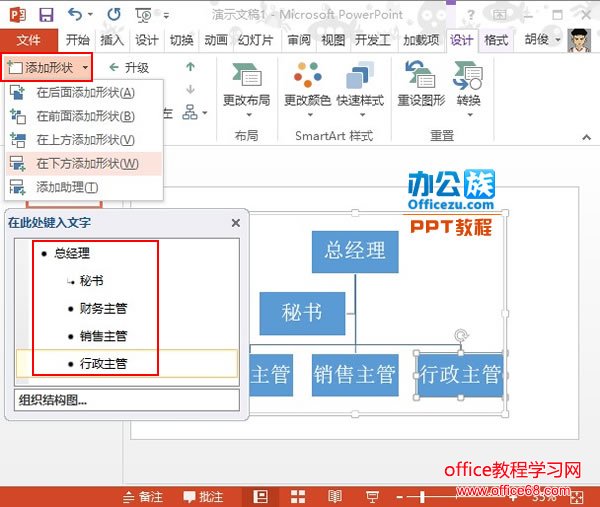Start slideshow from beginning icon
Screen dimensions: 600x507
click(143, 15)
